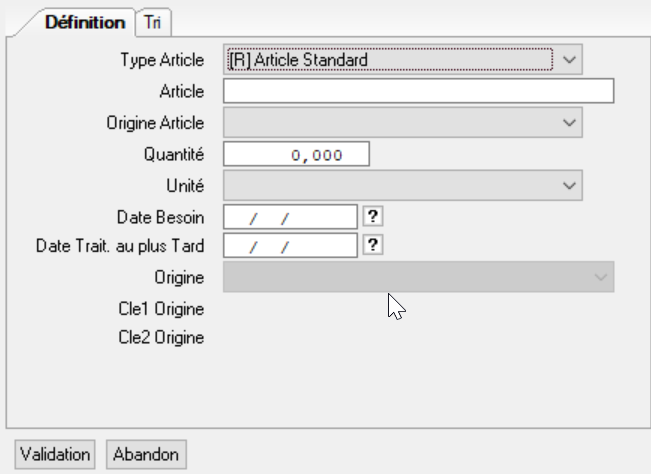This screenshot has width=651, height=474.
Task: Click the Quantité label text
Action: (174, 154)
